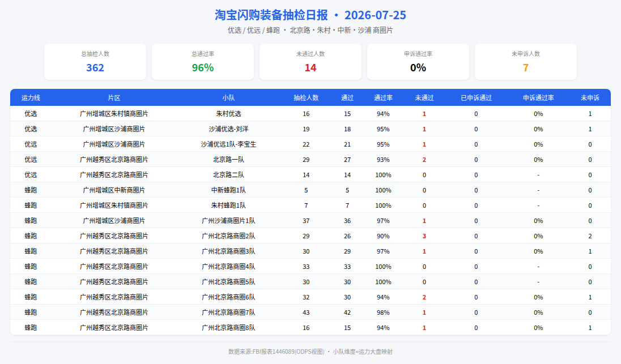The image size is (621, 364).
Task: Click the 已申诉通过 column header
Action: point(476,98)
